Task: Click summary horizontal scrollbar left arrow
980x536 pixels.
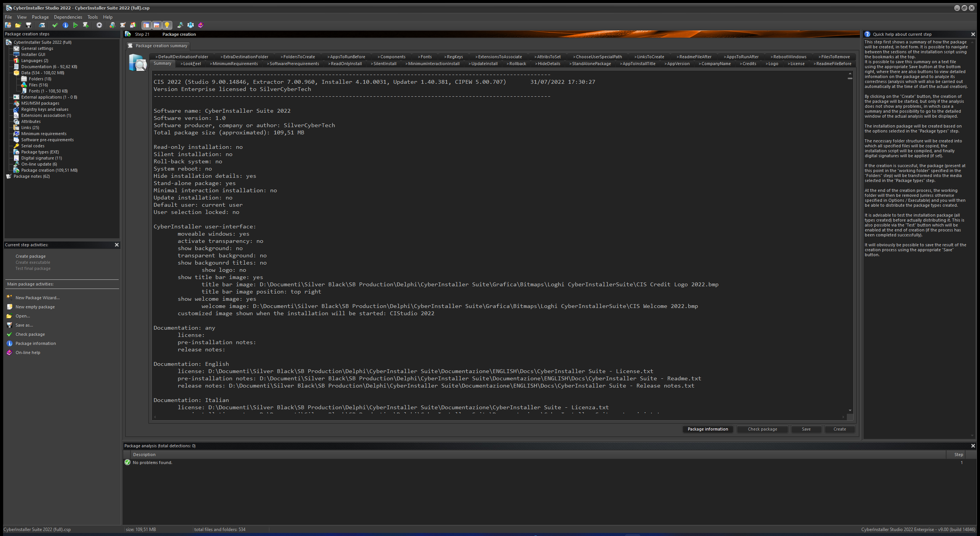Action: [155, 417]
